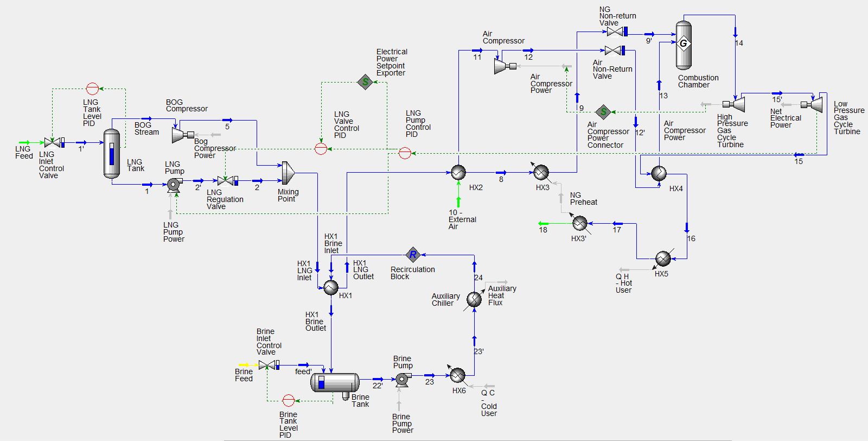
Task: Select the Recirculation Block icon
Action: click(x=413, y=254)
